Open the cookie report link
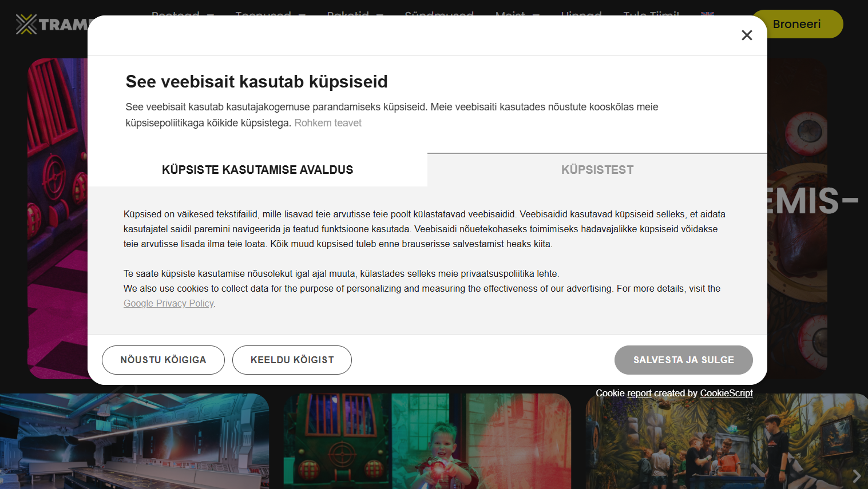Screen dimensions: 868x489 [639, 393]
